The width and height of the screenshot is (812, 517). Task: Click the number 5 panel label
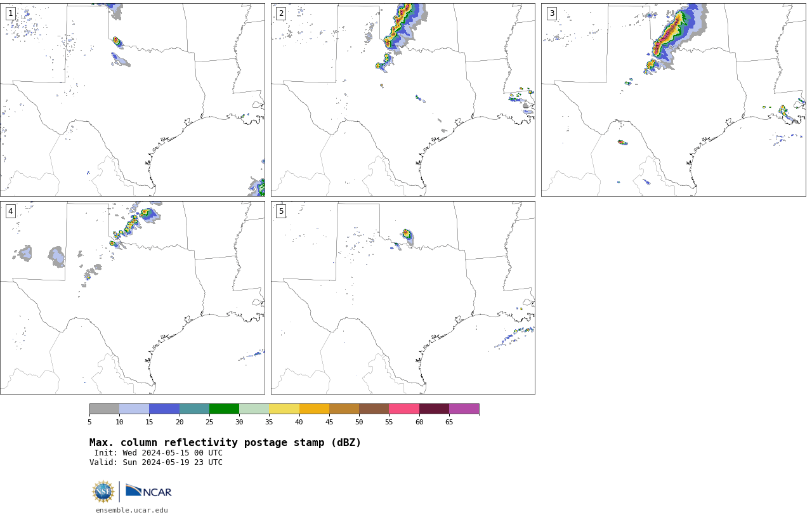pyautogui.click(x=281, y=211)
